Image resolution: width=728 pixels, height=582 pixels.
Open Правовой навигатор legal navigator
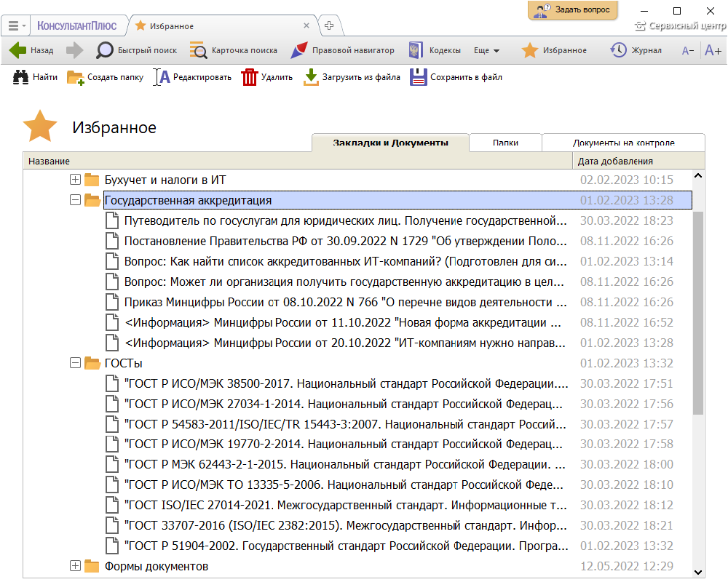pyautogui.click(x=298, y=51)
